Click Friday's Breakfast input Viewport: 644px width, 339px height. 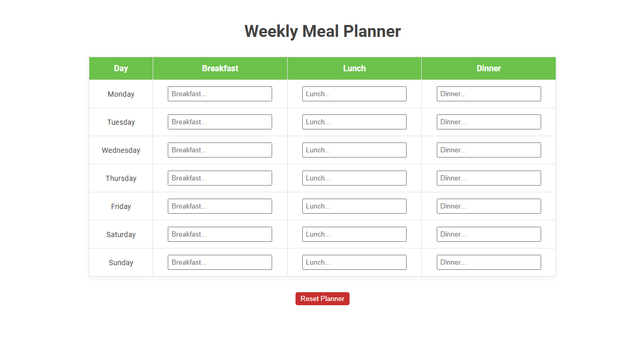[220, 206]
